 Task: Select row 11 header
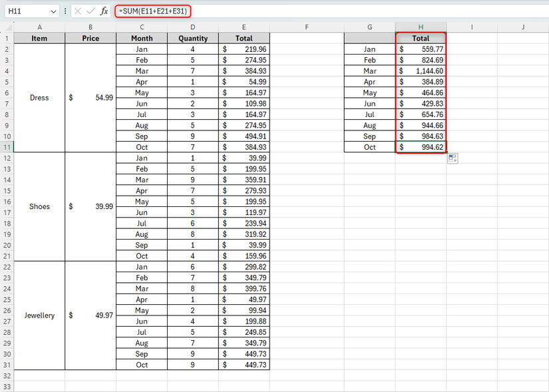pos(6,147)
